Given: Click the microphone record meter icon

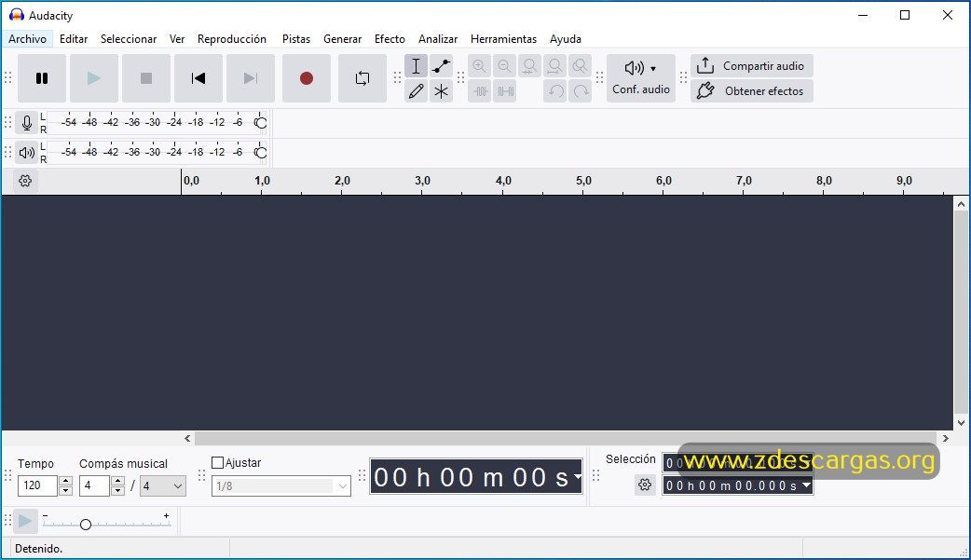Looking at the screenshot, I should pos(27,123).
